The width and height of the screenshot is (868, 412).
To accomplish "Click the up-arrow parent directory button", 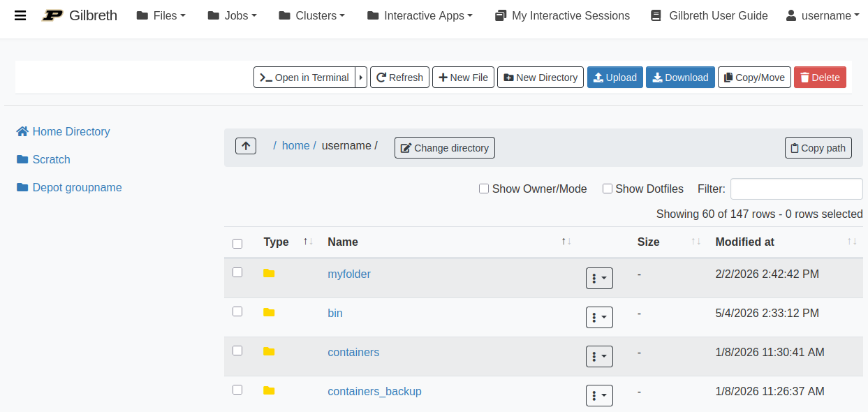I will point(246,146).
